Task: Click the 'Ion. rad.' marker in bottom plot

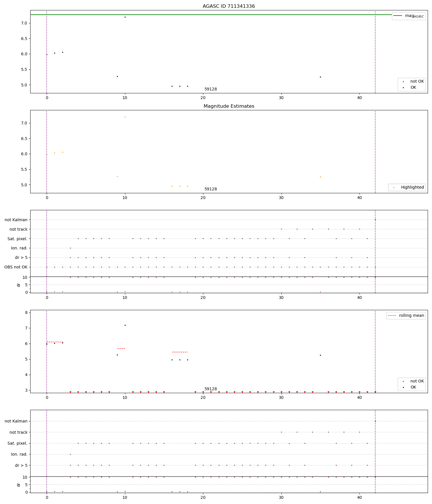Action: [x=70, y=454]
